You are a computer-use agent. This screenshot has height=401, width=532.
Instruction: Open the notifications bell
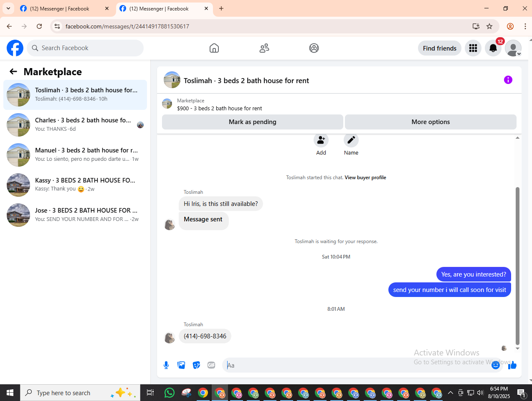(x=493, y=48)
